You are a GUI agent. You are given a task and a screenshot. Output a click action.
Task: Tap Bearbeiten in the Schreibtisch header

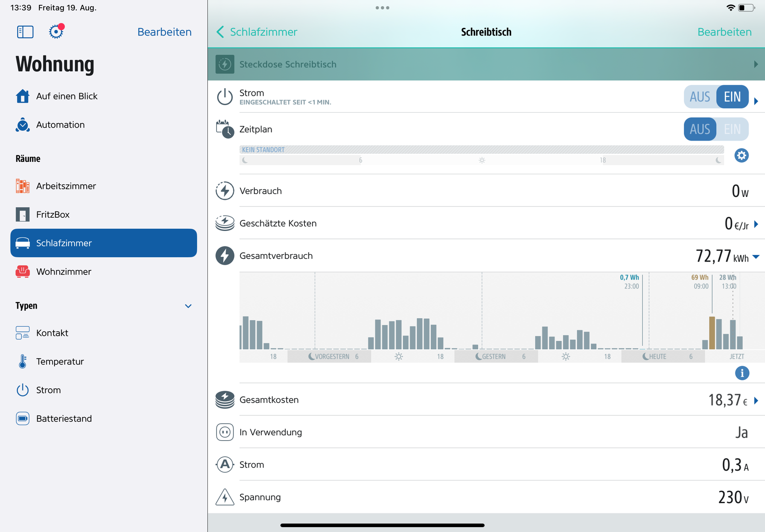(x=724, y=32)
